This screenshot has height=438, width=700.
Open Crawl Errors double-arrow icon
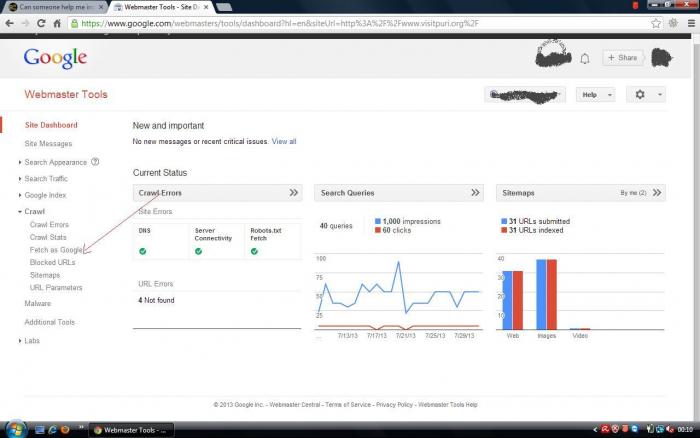(293, 193)
